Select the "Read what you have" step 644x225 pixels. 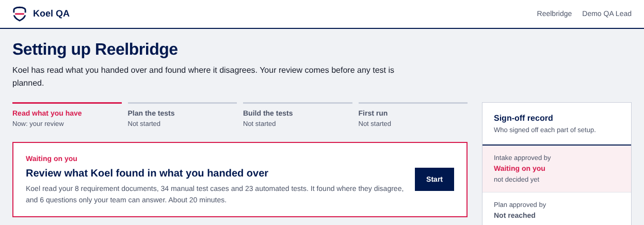coord(67,116)
